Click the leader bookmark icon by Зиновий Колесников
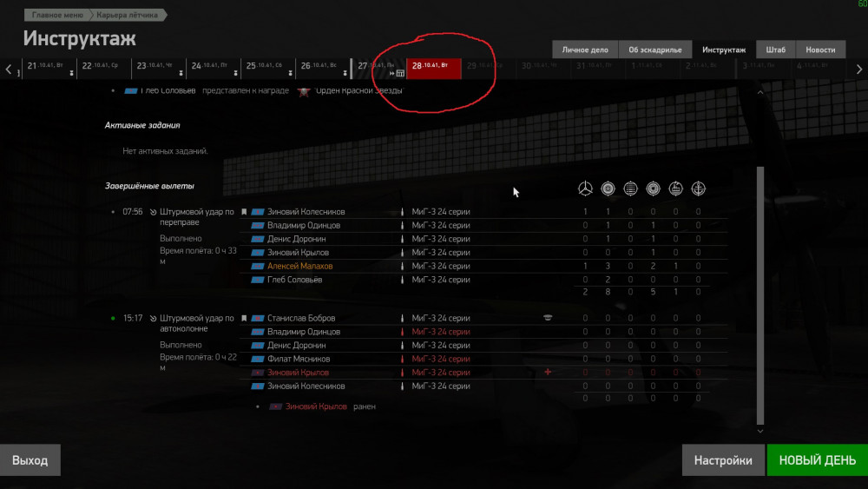The image size is (868, 489). pyautogui.click(x=244, y=212)
